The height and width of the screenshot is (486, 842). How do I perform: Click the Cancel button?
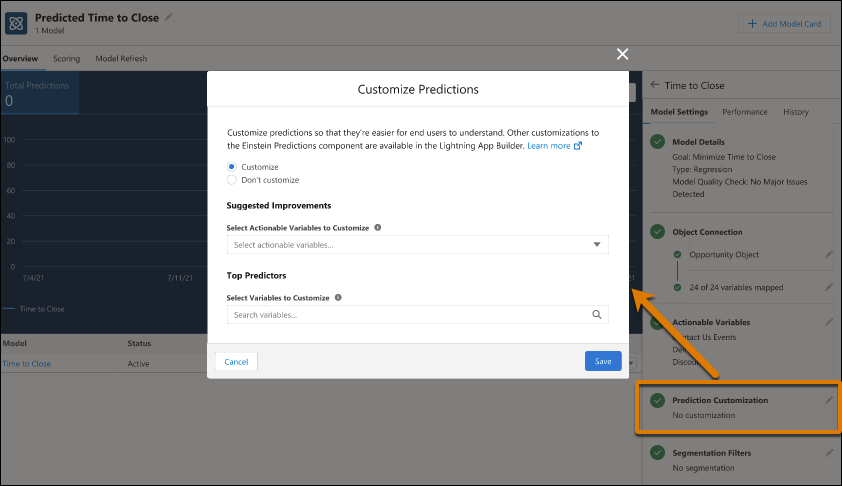236,361
